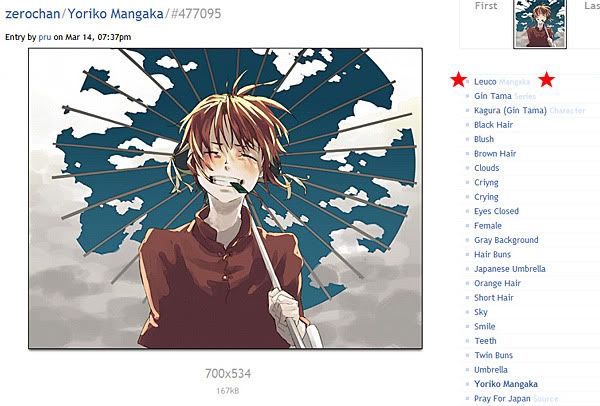
Task: Open the Gin Tama series tag
Action: pos(492,96)
